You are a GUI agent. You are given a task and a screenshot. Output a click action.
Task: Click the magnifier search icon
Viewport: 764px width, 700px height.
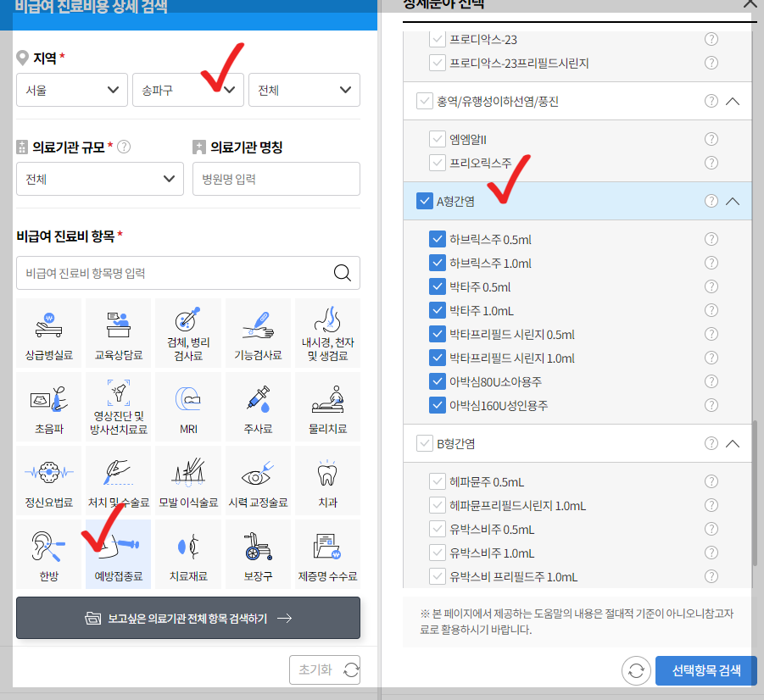click(x=342, y=273)
